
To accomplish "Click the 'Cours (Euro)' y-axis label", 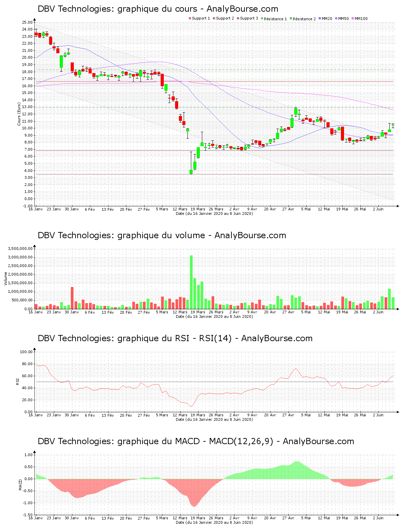I will pyautogui.click(x=19, y=114).
